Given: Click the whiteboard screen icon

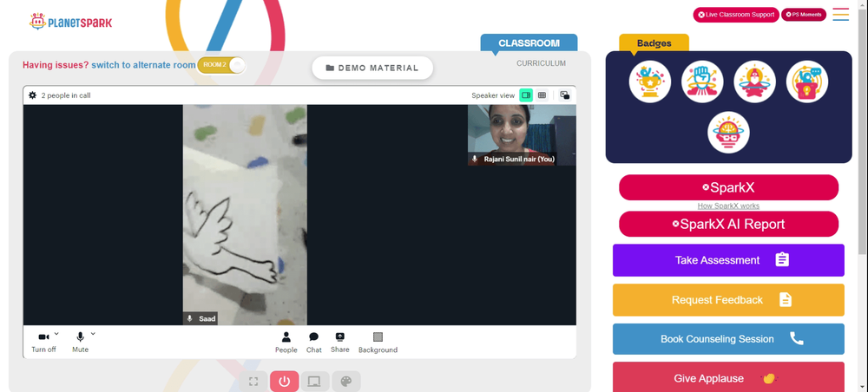Looking at the screenshot, I should click(314, 382).
